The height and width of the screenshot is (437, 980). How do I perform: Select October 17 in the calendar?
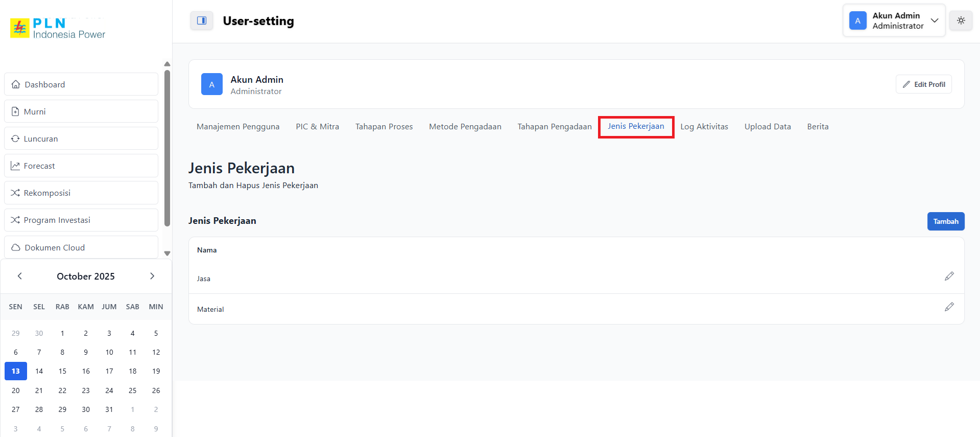pos(109,371)
